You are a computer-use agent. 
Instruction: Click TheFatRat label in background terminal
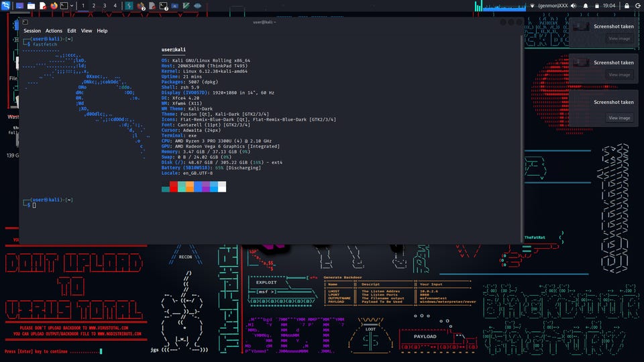pos(535,237)
